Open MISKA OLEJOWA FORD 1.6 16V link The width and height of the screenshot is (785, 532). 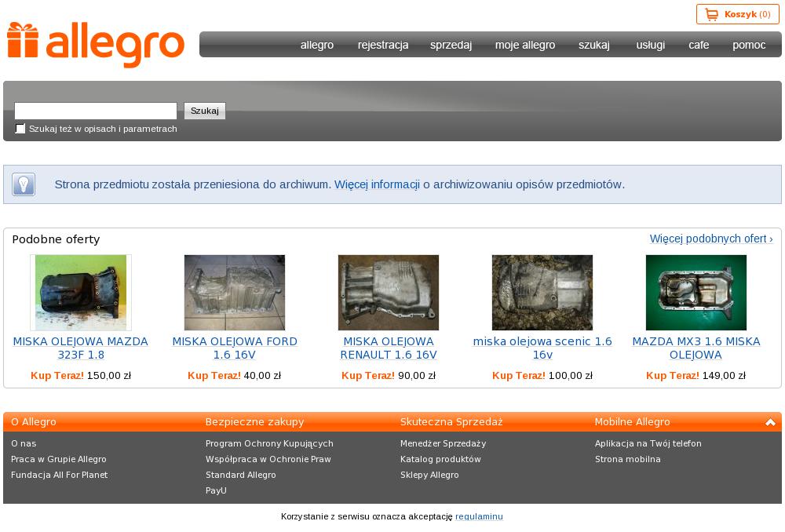pyautogui.click(x=234, y=348)
